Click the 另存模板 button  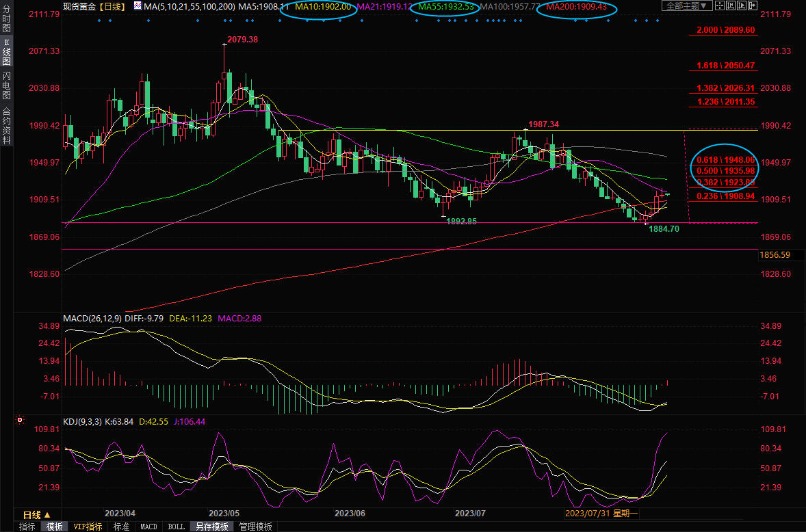tap(210, 527)
